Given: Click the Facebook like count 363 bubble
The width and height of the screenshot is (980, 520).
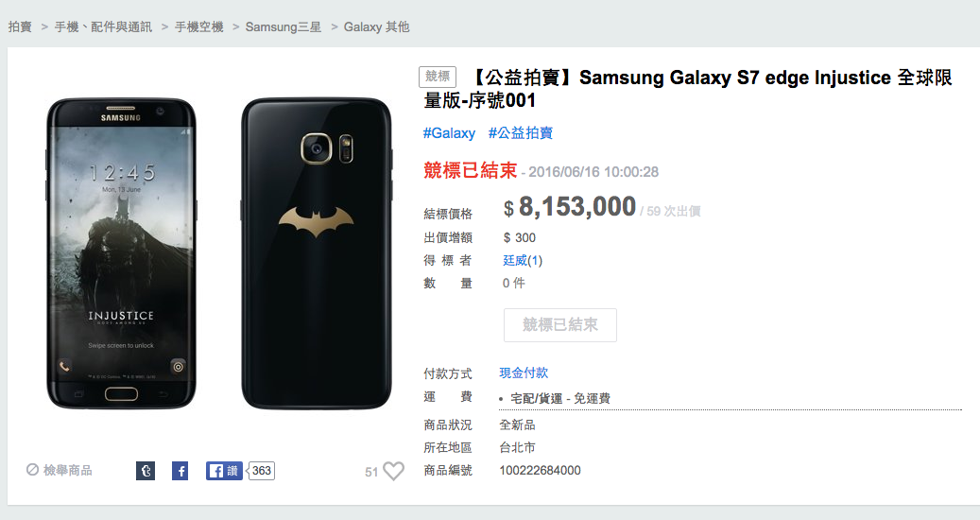Looking at the screenshot, I should coord(262,471).
